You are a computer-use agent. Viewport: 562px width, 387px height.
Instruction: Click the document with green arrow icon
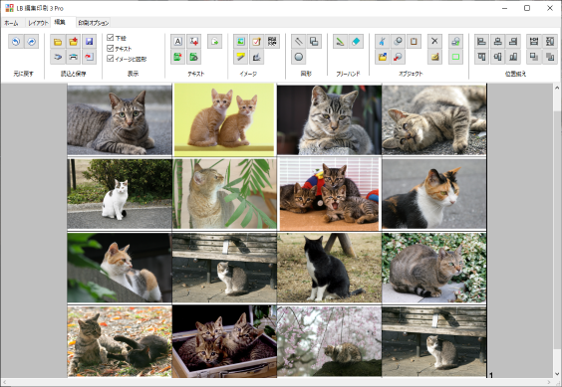click(x=214, y=42)
